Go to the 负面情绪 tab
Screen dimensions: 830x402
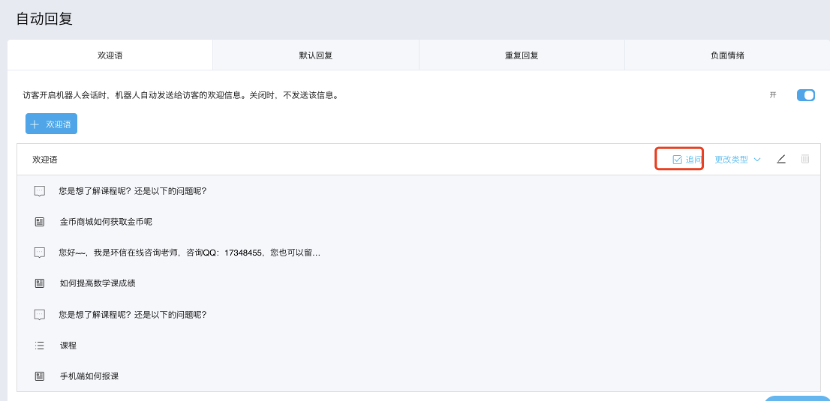coord(727,55)
